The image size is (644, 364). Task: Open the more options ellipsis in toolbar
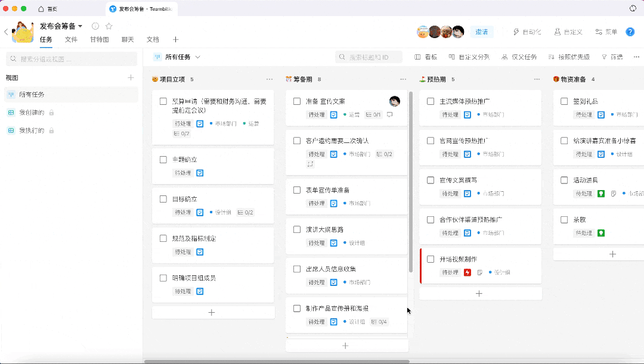636,57
